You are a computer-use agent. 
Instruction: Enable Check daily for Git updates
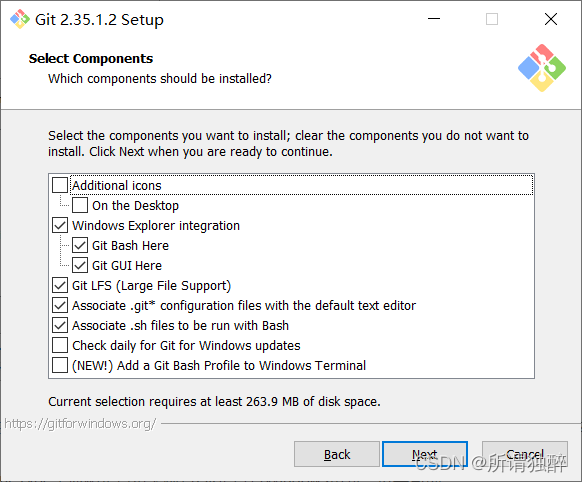click(60, 345)
